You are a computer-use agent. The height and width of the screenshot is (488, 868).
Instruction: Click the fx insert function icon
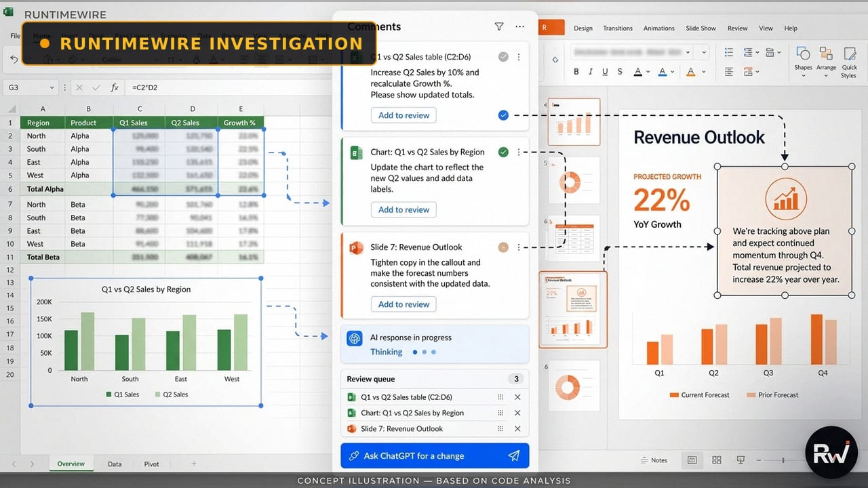115,87
